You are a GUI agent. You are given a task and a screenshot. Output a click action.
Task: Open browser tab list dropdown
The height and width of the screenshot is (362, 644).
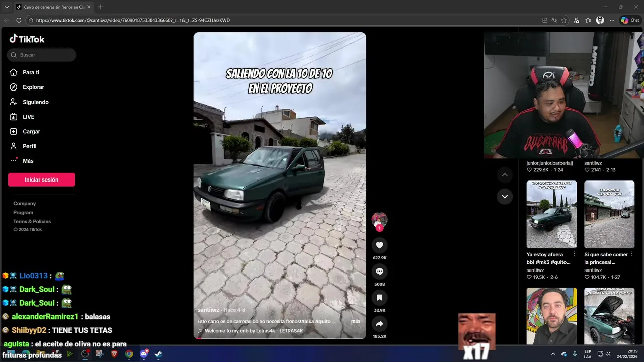7,7
